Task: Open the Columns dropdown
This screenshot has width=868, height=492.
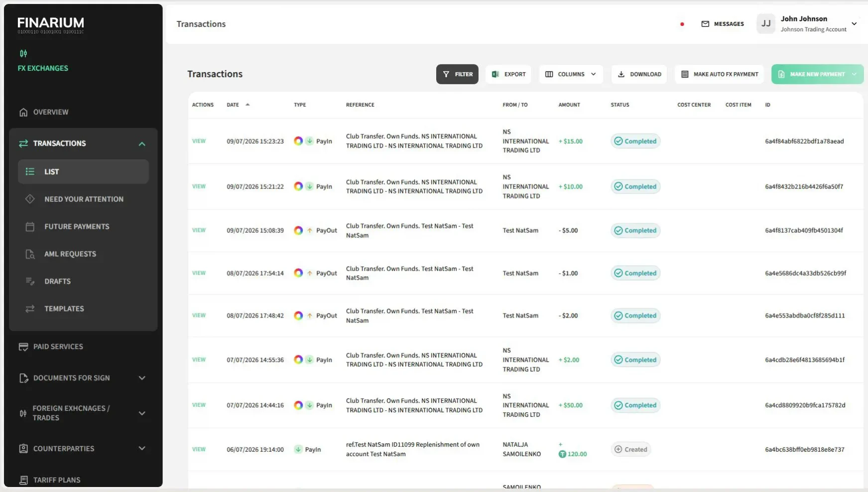Action: tap(571, 74)
